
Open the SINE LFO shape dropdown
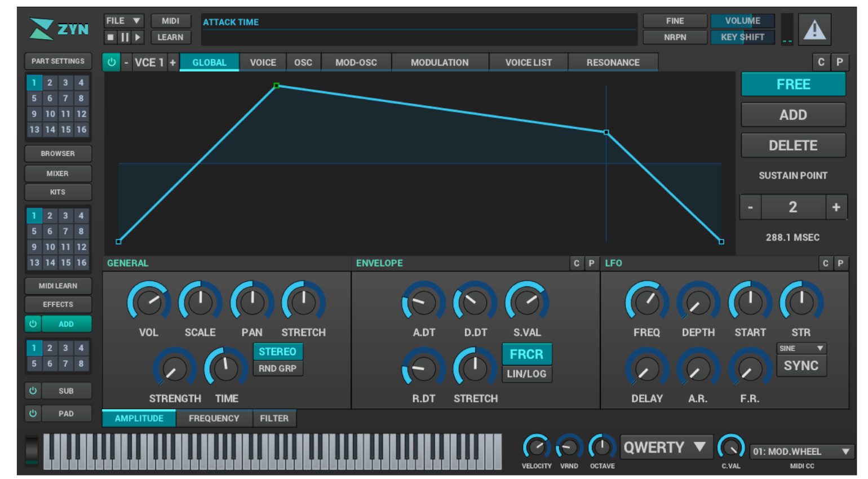click(801, 348)
